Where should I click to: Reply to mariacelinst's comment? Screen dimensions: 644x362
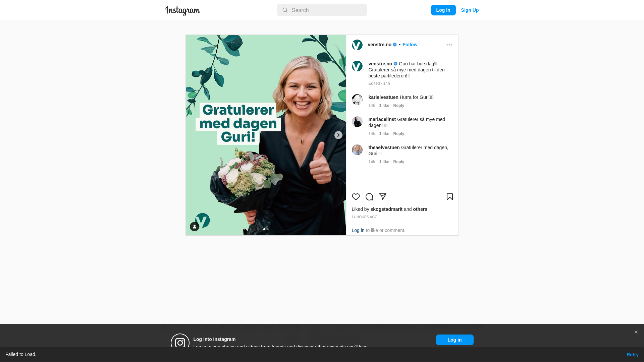click(399, 134)
